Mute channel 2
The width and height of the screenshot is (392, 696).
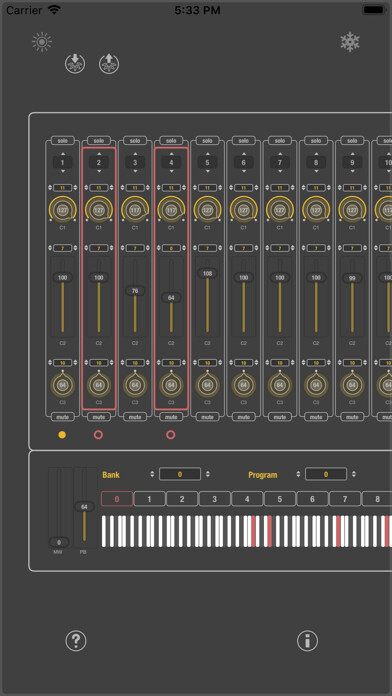(99, 417)
